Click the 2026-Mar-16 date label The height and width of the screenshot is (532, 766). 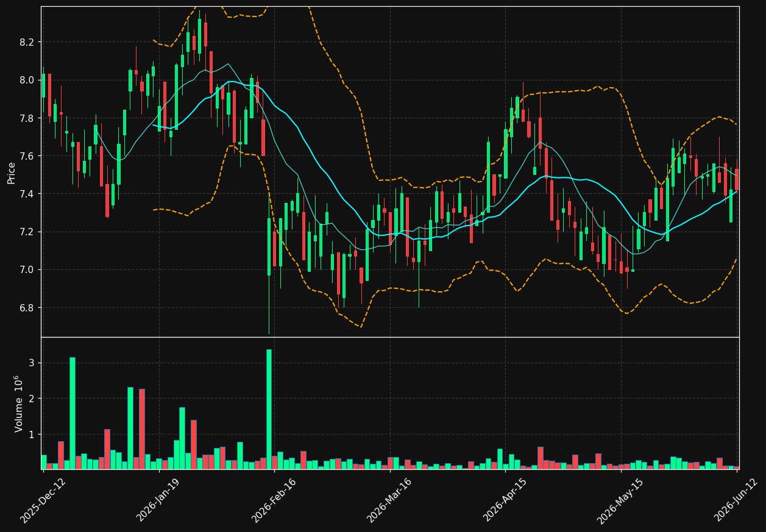390,501
